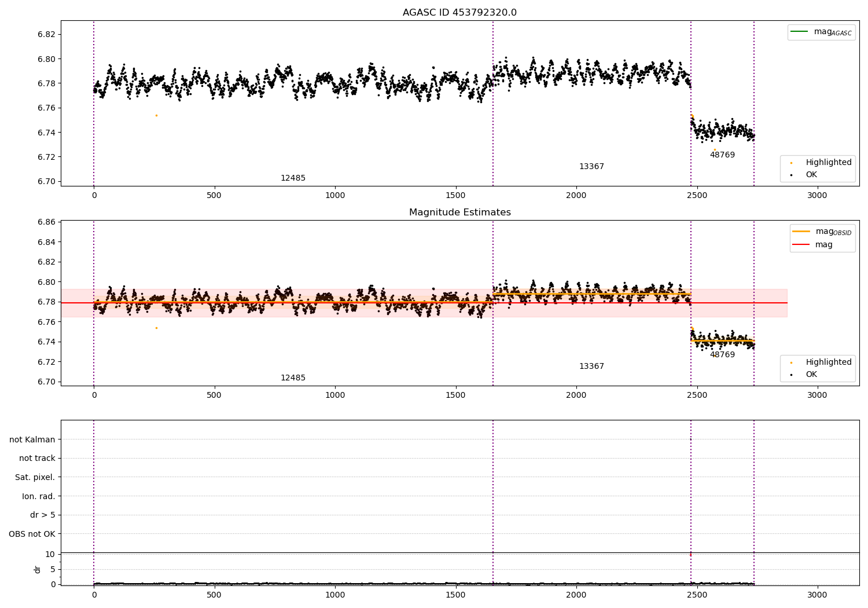Click Highlighted legend entry in AGASC ID plot
Screen dimensions: 868x608
click(829, 163)
